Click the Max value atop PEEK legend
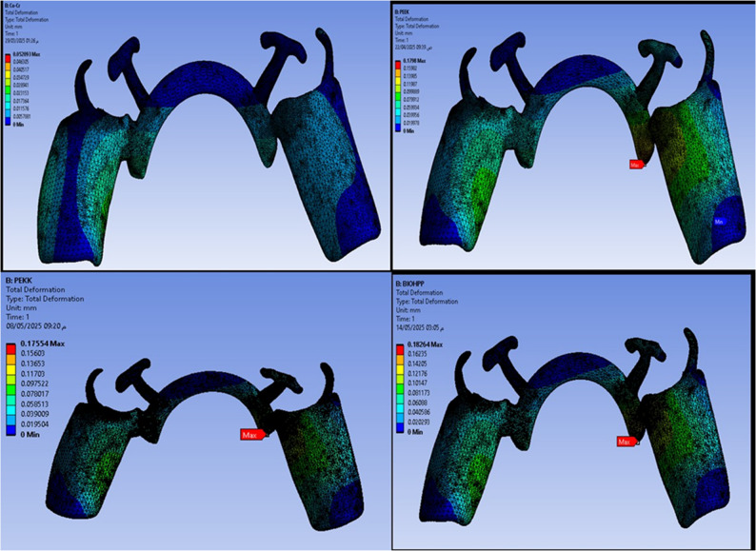This screenshot has height=551, width=756. coord(414,61)
